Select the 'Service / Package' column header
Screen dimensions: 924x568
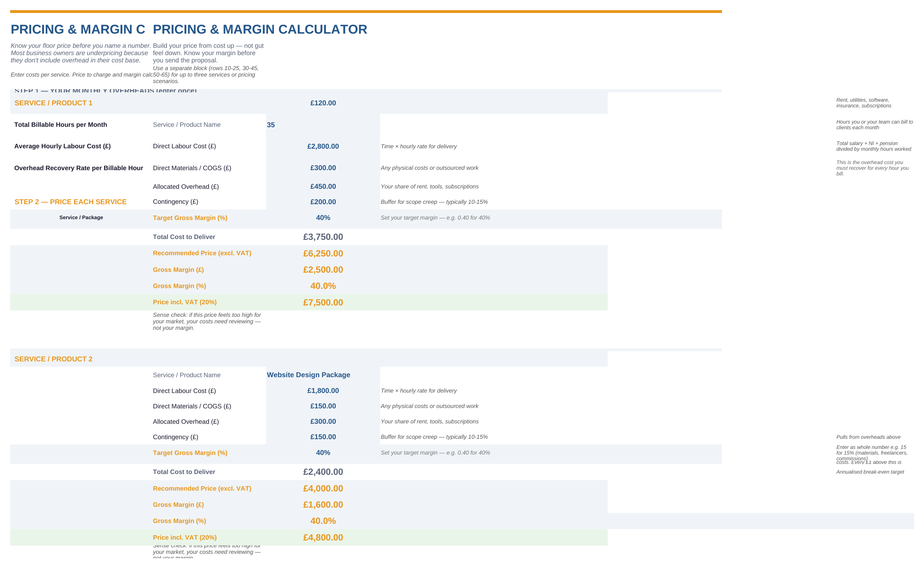pos(81,218)
